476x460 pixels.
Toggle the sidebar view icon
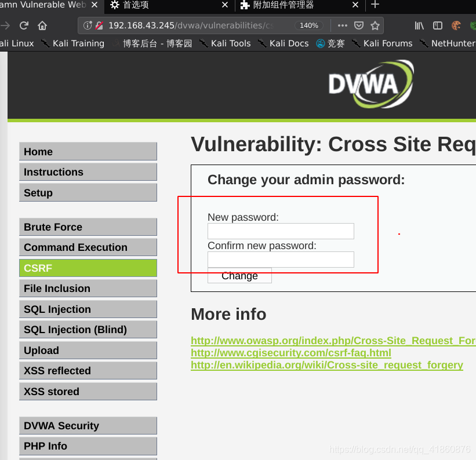[438, 25]
